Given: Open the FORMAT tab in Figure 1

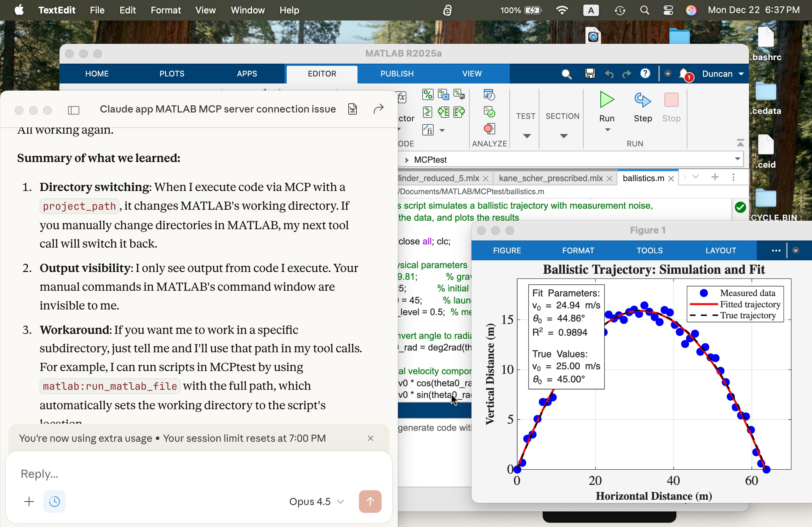Looking at the screenshot, I should pyautogui.click(x=578, y=250).
